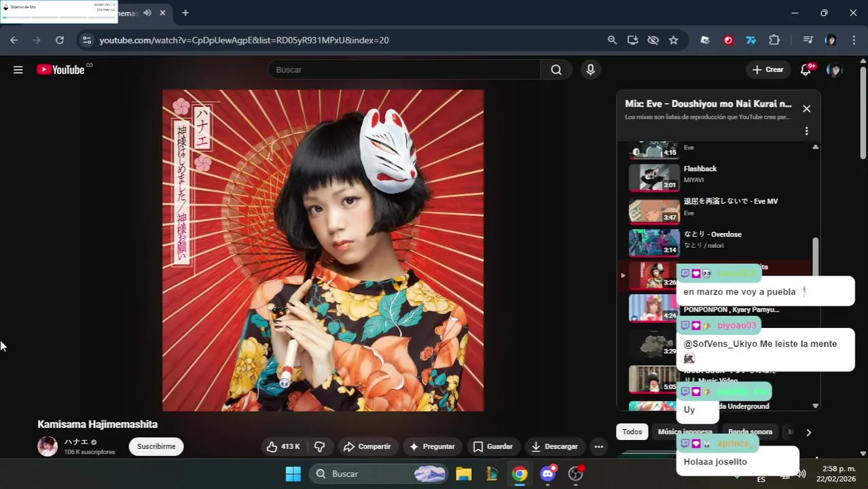Like the video with the 413 K thumbs-up
Screen dimensions: 868x489
click(283, 446)
